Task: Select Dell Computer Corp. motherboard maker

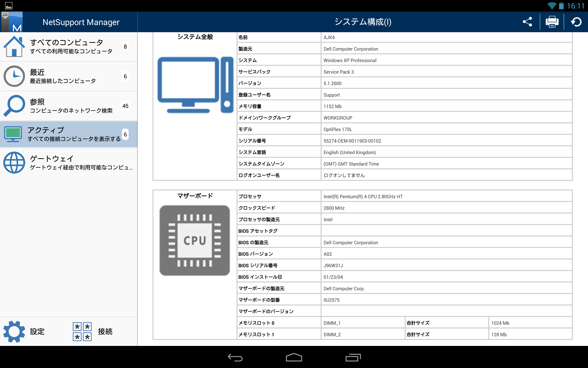Action: coord(344,289)
